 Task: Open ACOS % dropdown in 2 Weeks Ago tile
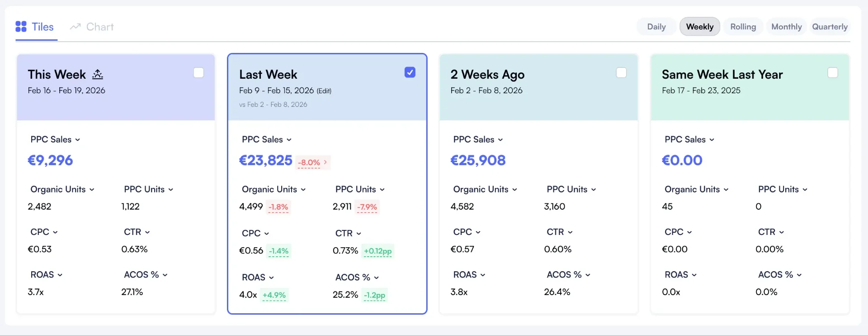click(x=569, y=275)
